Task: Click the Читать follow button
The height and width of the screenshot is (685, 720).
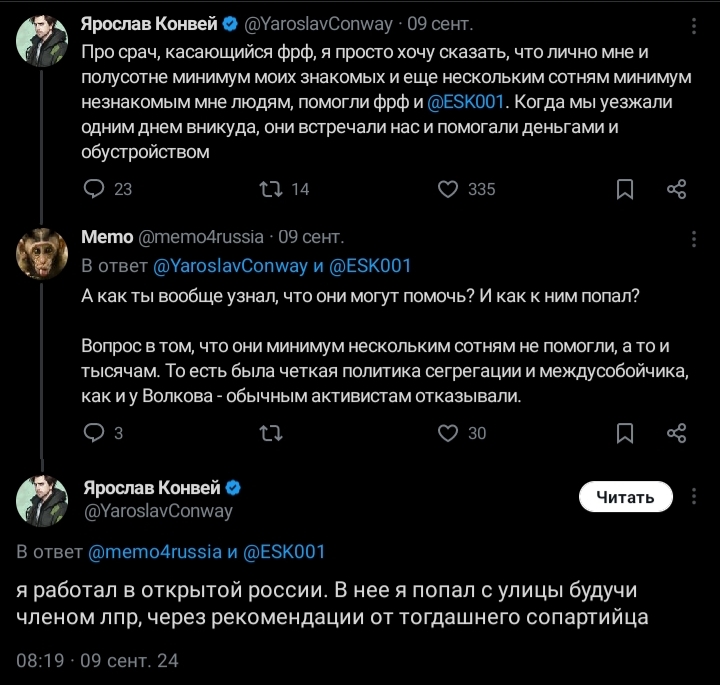Action: click(625, 496)
